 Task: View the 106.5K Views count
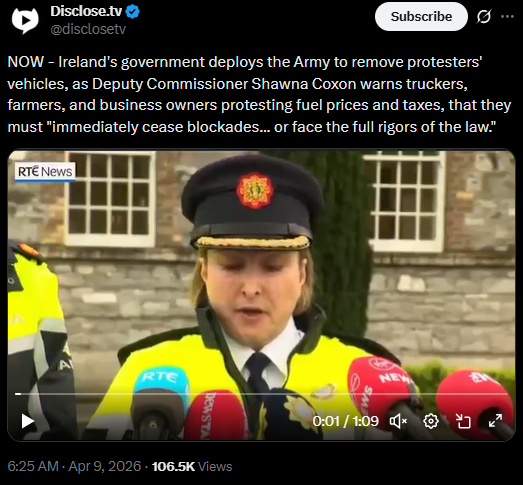(192, 466)
